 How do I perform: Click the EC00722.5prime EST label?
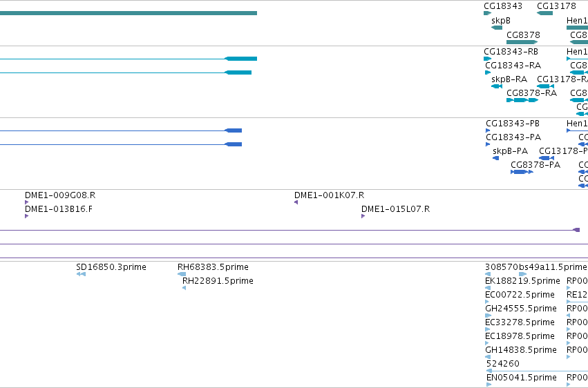tap(520, 295)
